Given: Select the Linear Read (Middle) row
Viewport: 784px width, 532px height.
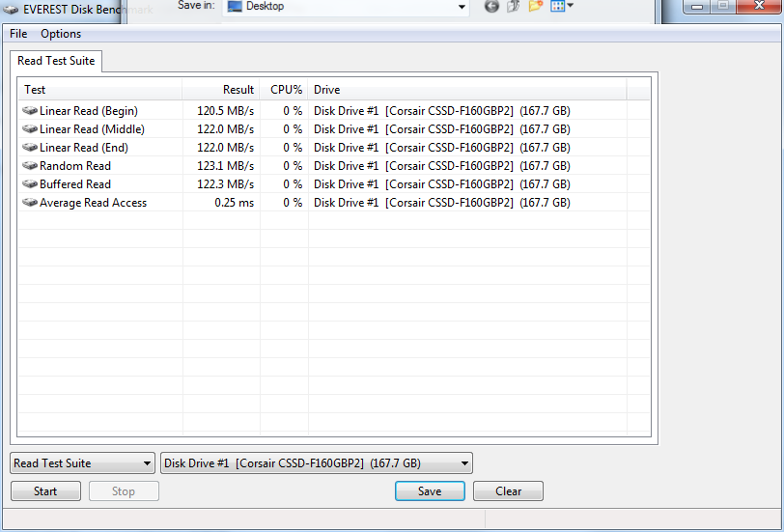Looking at the screenshot, I should tap(334, 129).
